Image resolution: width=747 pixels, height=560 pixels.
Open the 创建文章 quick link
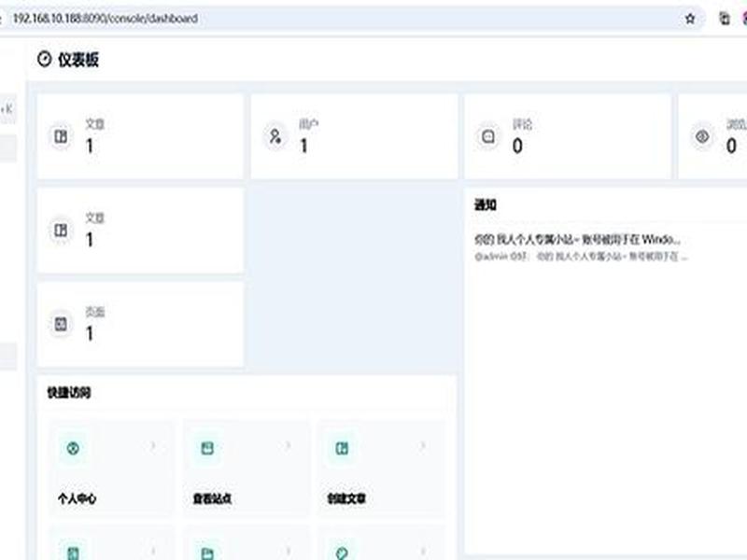coord(381,469)
